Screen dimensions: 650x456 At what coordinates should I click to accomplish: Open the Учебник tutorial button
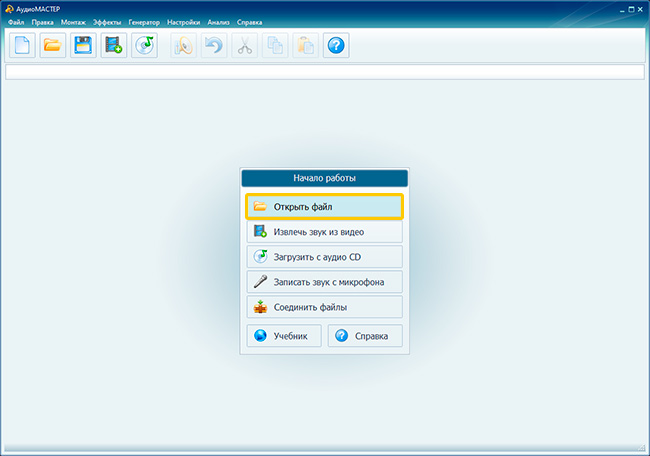pyautogui.click(x=284, y=336)
